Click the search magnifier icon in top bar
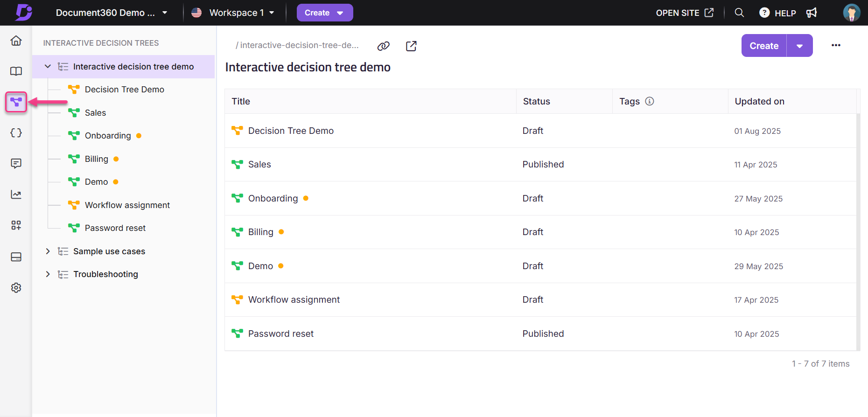Viewport: 868px width, 417px height. 739,13
